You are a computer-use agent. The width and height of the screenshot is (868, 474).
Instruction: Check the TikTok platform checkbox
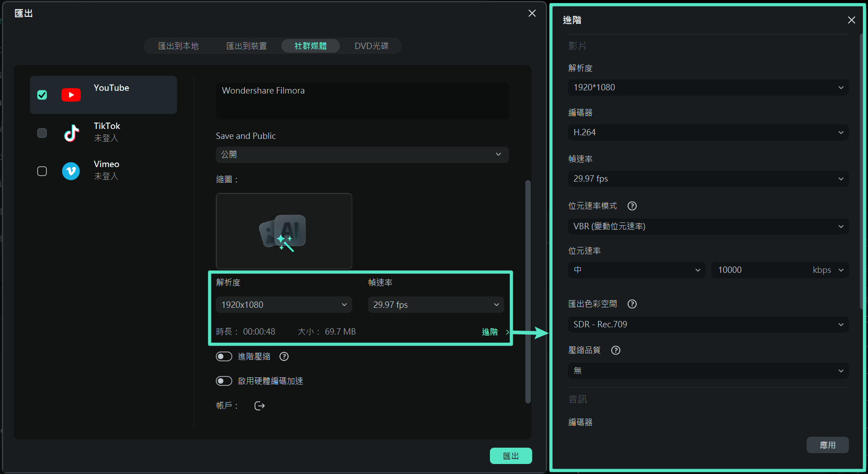[42, 133]
